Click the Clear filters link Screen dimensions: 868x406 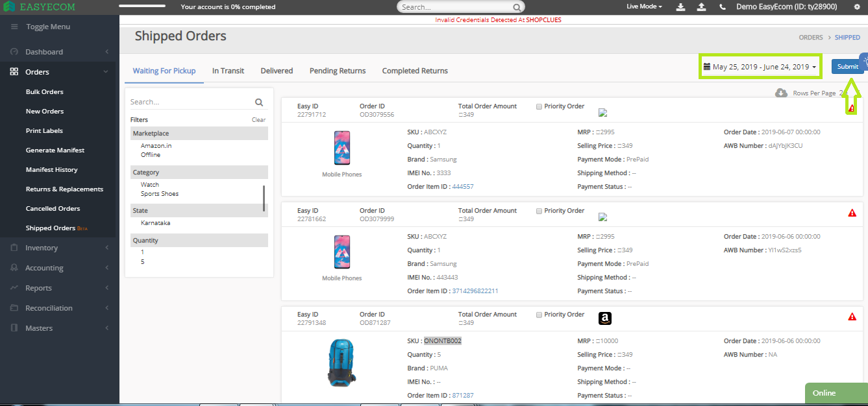(258, 119)
